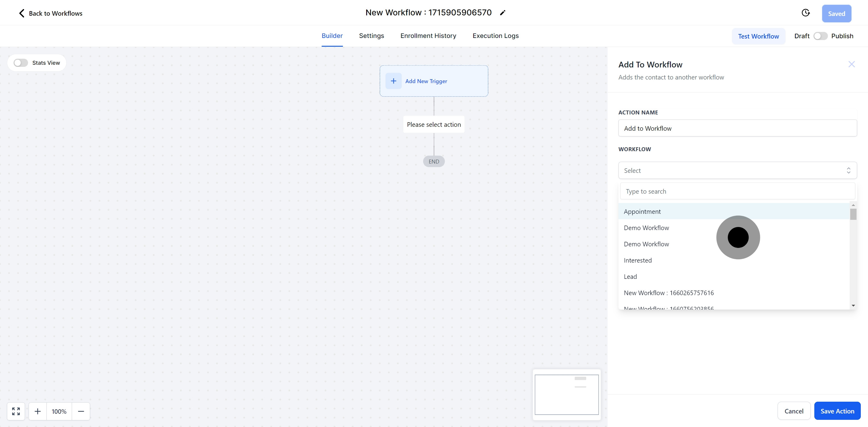Open version history clock icon
The image size is (868, 427).
click(806, 13)
